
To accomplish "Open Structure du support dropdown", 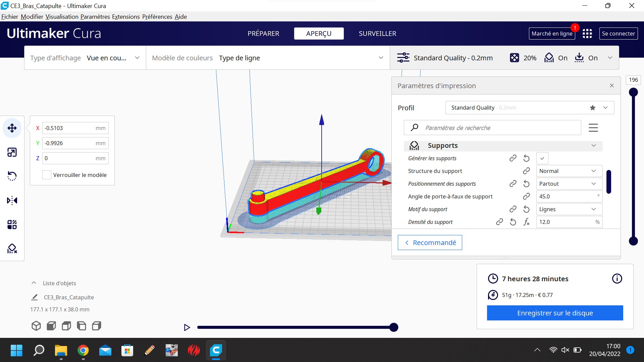I will tap(569, 171).
